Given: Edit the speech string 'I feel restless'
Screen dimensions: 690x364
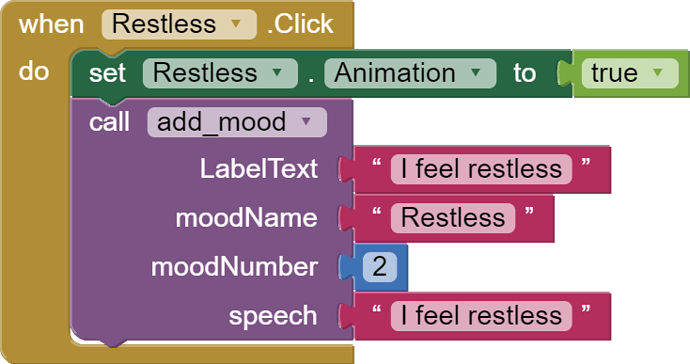Looking at the screenshot, I should click(x=481, y=316).
